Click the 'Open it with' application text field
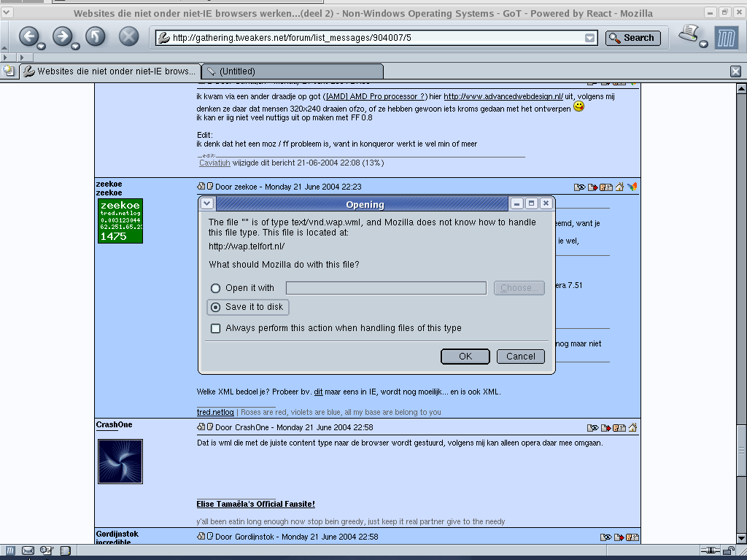This screenshot has width=747, height=560. 386,288
